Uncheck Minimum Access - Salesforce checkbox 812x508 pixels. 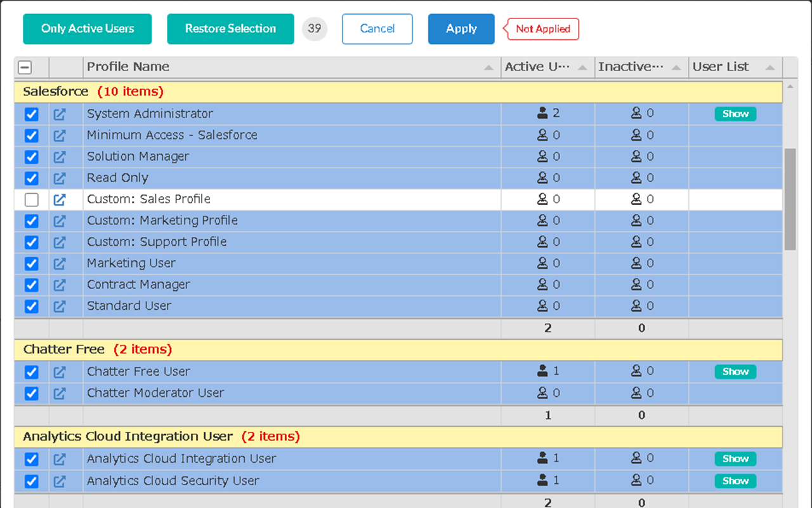31,136
